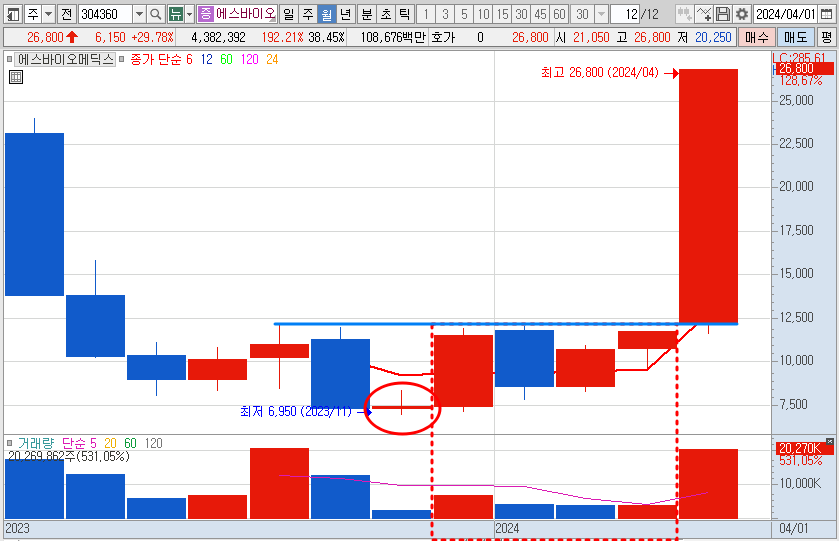
Task: Click the green 뉴 news icon
Action: pos(175,14)
